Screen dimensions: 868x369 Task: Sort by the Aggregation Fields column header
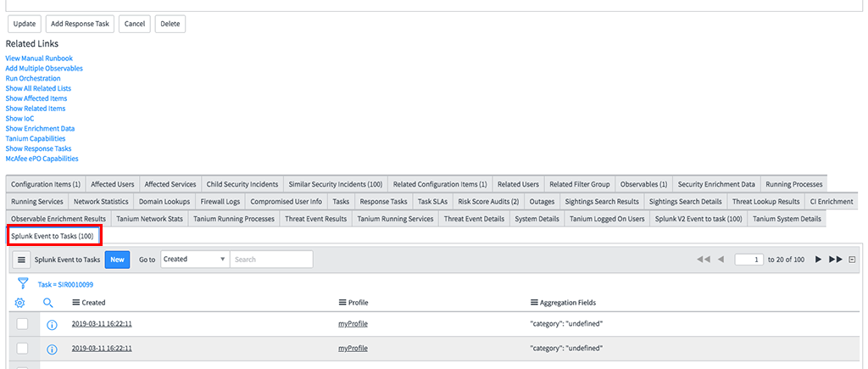(x=568, y=303)
